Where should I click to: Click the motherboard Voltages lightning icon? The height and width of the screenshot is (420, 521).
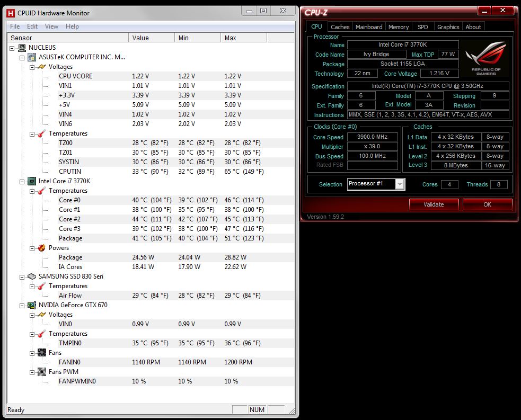42,67
